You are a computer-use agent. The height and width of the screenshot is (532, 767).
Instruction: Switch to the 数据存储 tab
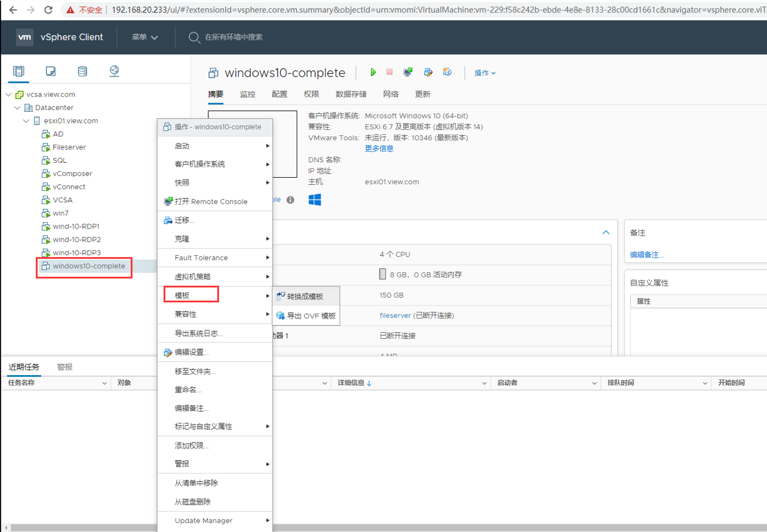[351, 94]
